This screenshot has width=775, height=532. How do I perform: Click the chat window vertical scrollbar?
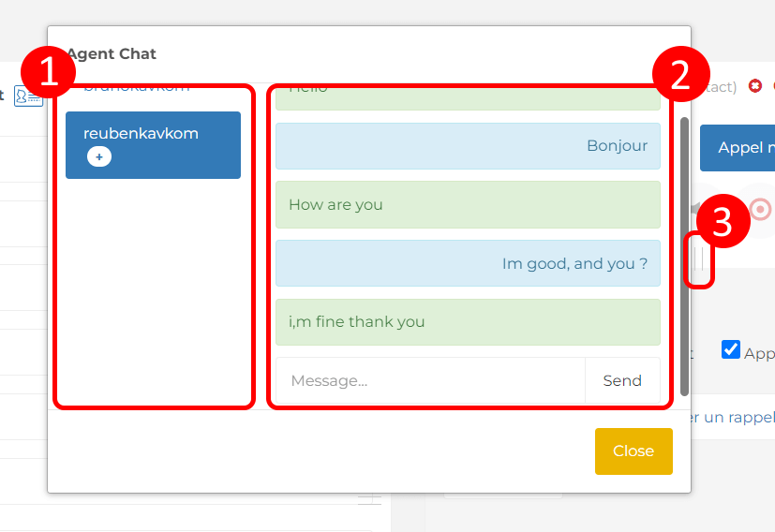tap(684, 253)
